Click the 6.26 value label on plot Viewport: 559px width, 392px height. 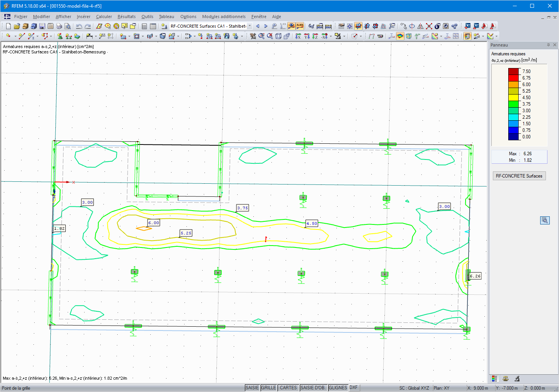click(475, 276)
